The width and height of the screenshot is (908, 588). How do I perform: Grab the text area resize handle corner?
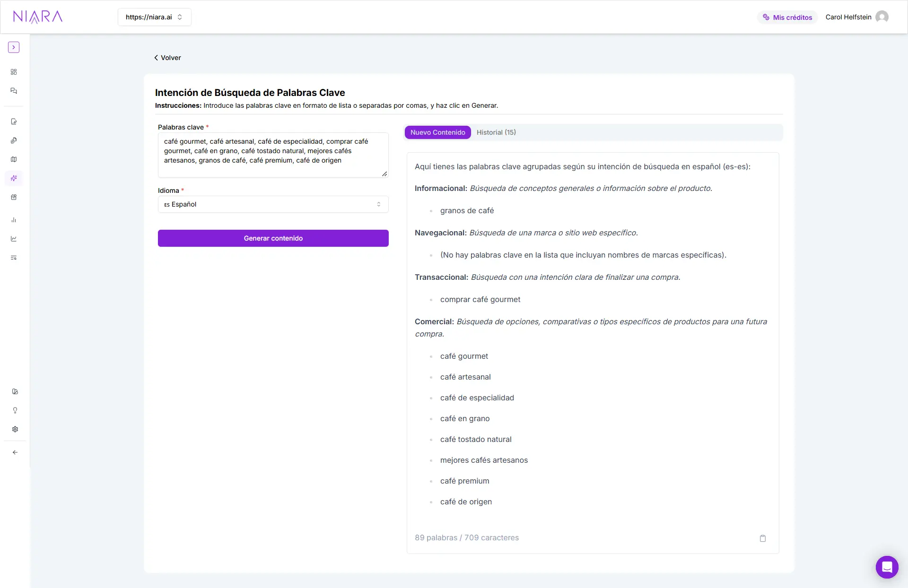384,174
